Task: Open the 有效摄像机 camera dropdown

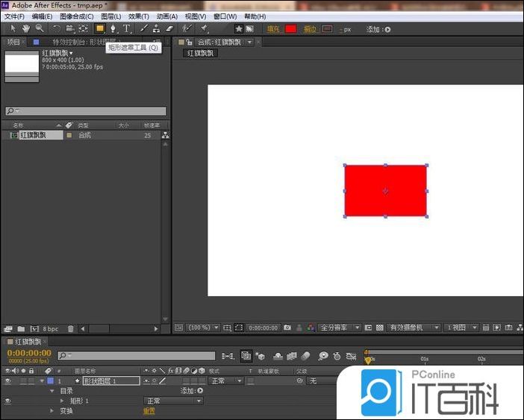Action: [x=415, y=327]
